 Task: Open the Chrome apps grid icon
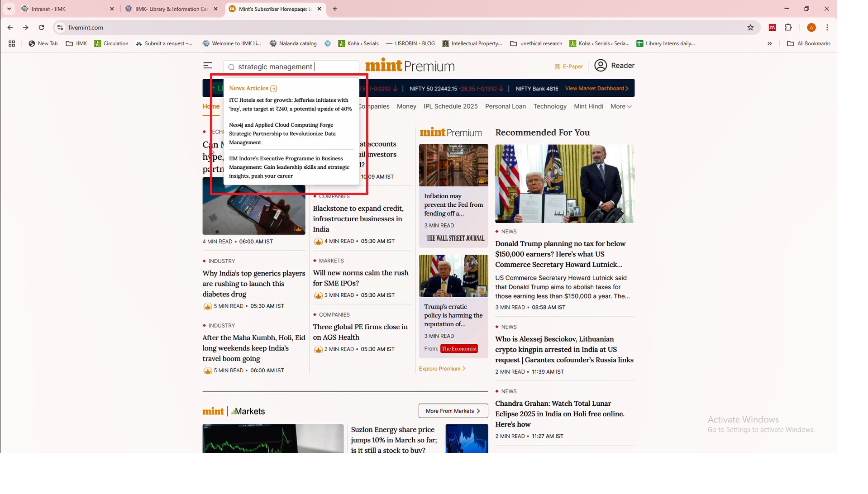pyautogui.click(x=12, y=43)
